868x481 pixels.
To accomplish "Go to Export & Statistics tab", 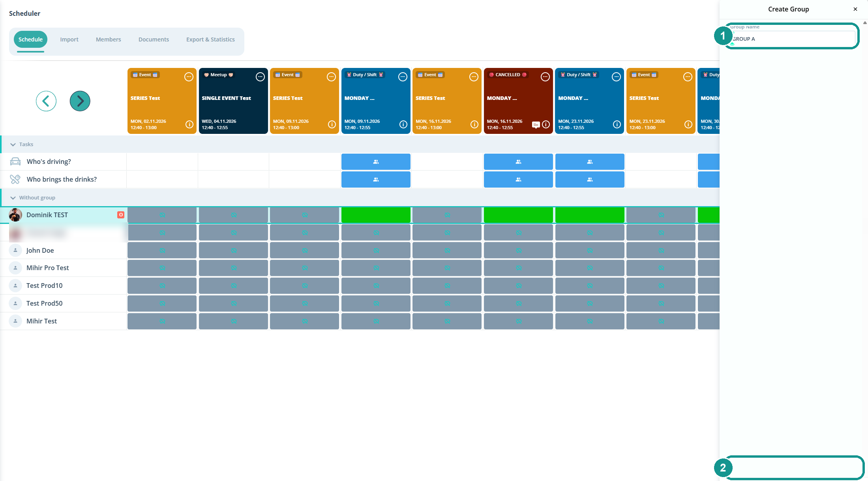I will tap(210, 39).
